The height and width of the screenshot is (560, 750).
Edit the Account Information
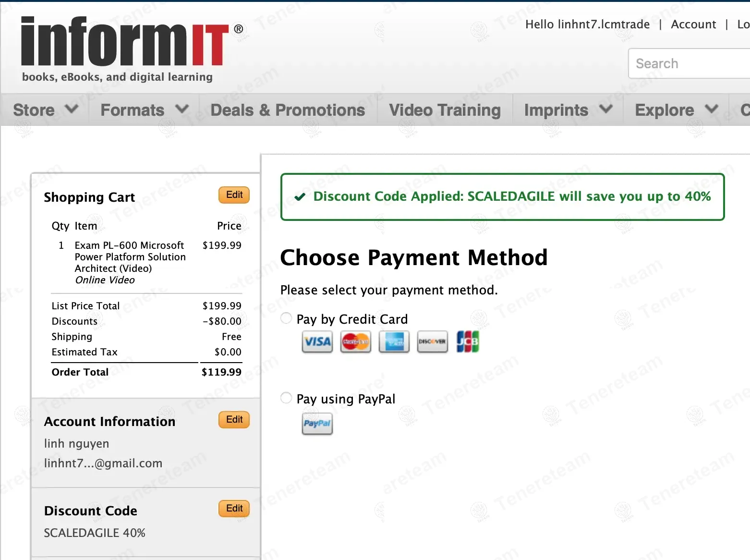point(234,420)
